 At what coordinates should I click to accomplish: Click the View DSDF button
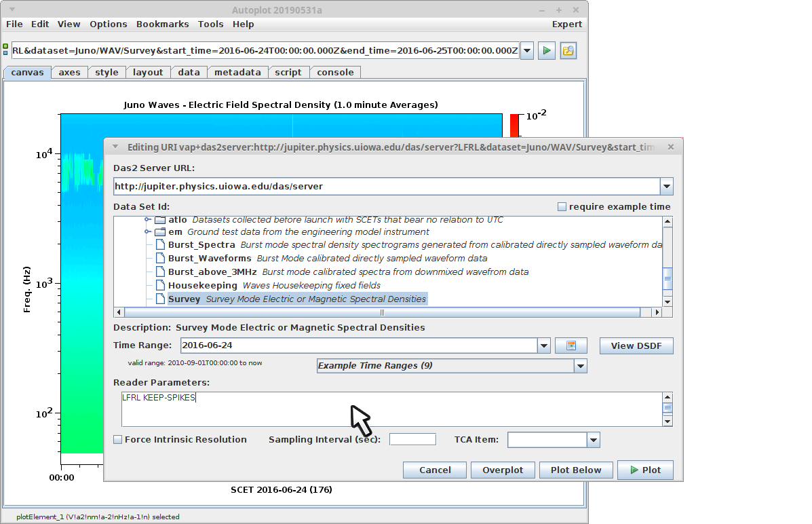click(636, 345)
